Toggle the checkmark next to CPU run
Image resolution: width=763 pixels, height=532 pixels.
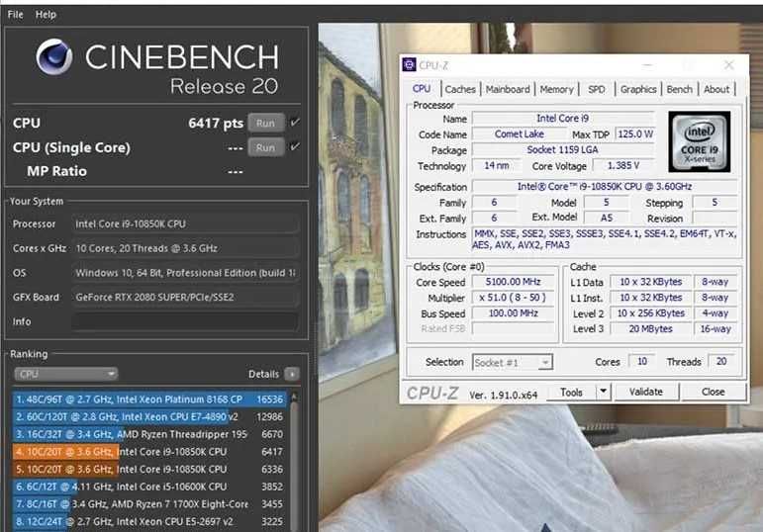(x=295, y=123)
